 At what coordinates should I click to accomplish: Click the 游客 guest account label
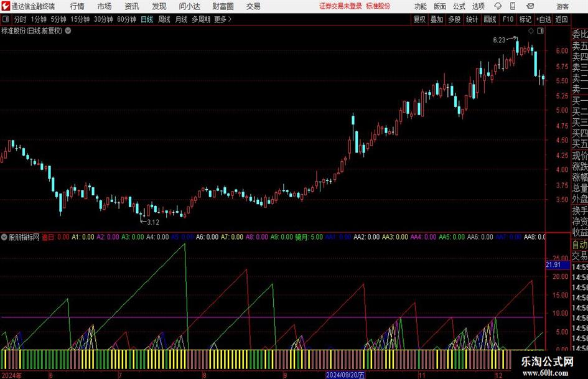[x=562, y=6]
